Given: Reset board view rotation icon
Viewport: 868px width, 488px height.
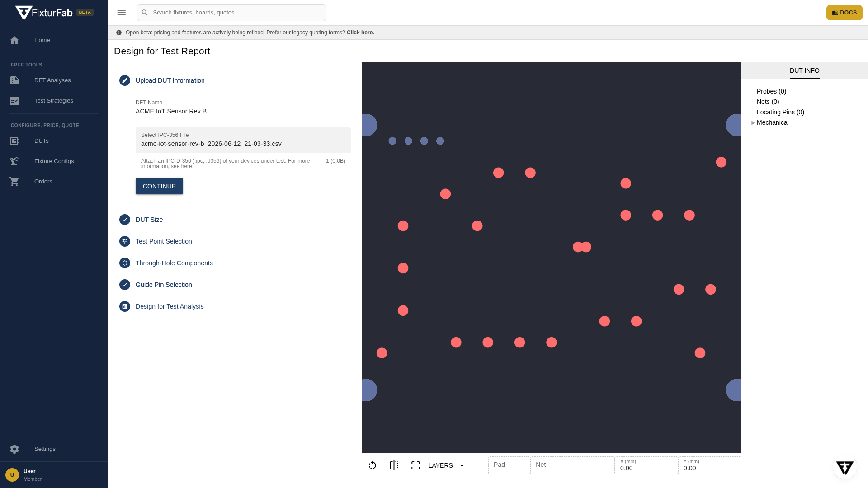Looking at the screenshot, I should pos(373,465).
